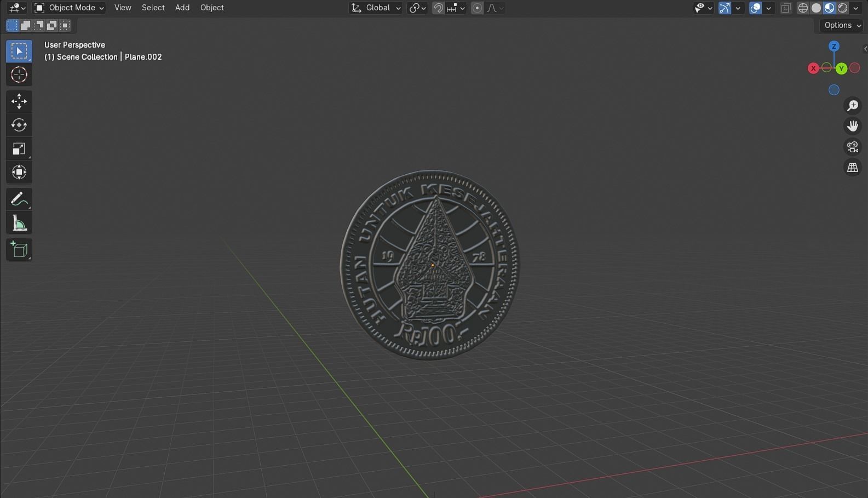Viewport: 868px width, 498px height.
Task: Click the zoom view magnifier icon
Action: click(x=853, y=106)
